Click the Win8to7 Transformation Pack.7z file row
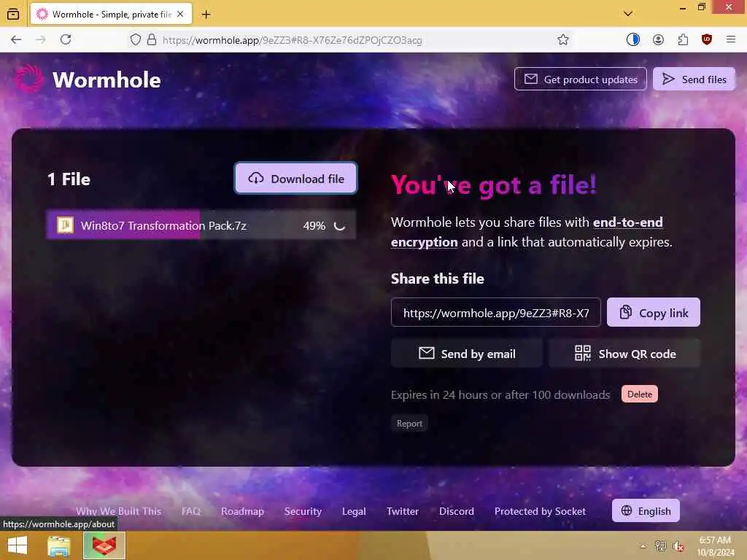The height and width of the screenshot is (560, 747). coord(201,225)
